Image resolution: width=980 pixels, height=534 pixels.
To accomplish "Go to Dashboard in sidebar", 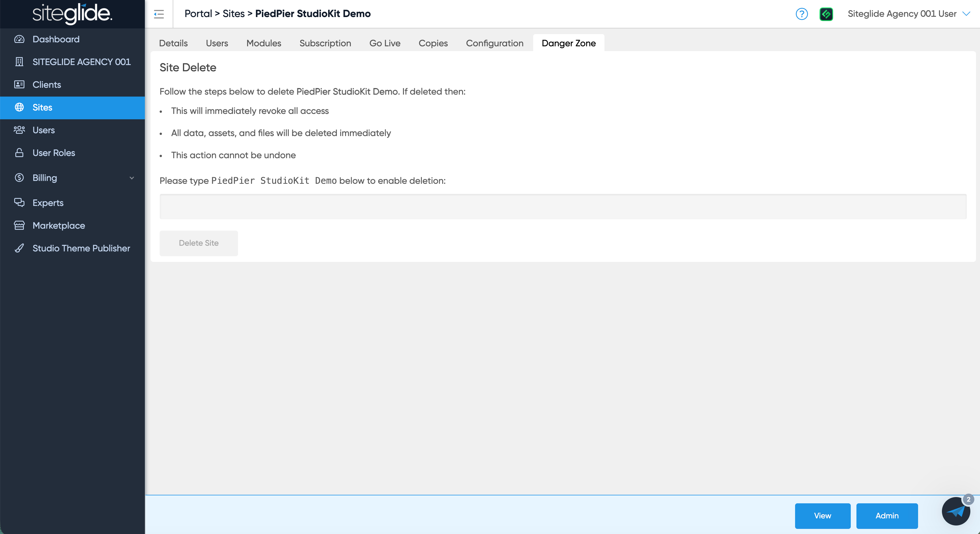I will pyautogui.click(x=72, y=39).
